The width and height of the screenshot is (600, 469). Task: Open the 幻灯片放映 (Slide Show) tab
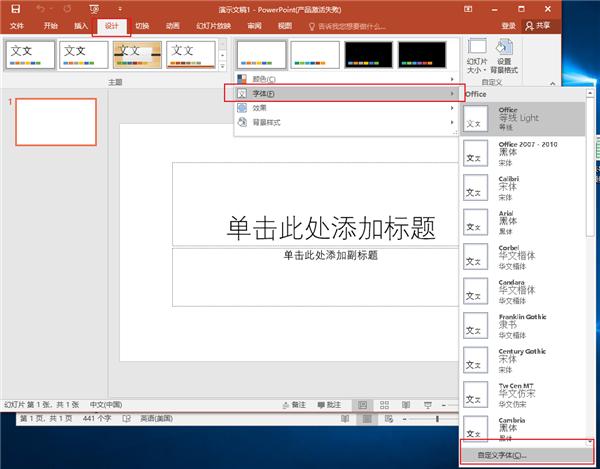pos(214,26)
